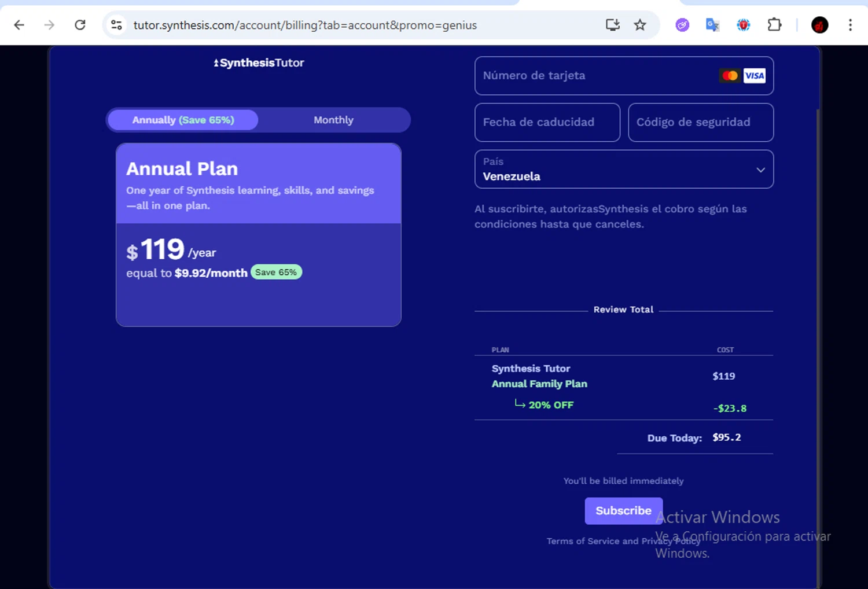Viewport: 868px width, 589px height.
Task: View site information icon
Action: 116,25
